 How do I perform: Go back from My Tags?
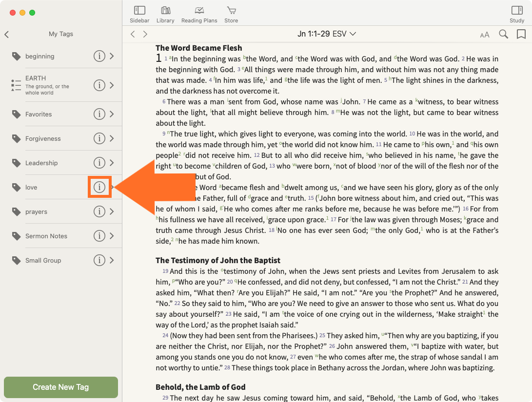(x=7, y=34)
